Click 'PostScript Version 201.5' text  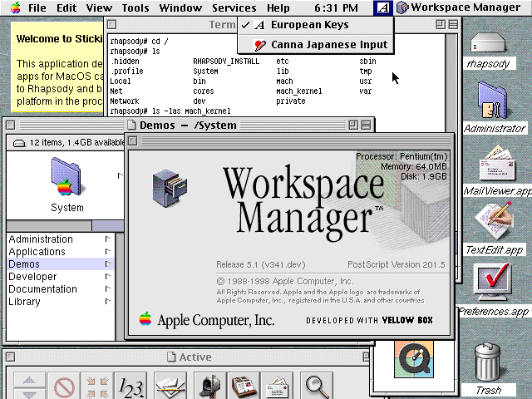pyautogui.click(x=397, y=264)
